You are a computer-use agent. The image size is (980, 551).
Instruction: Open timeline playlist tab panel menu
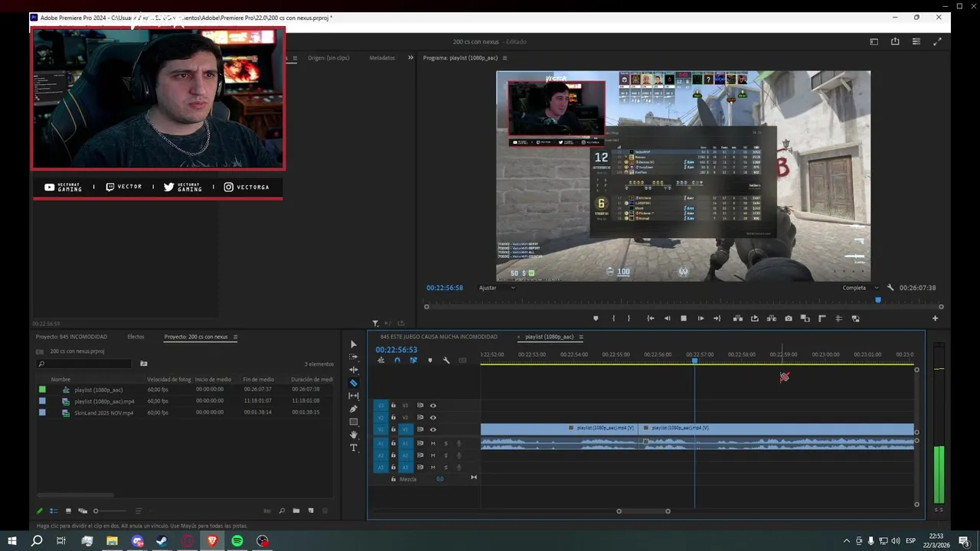tap(581, 337)
